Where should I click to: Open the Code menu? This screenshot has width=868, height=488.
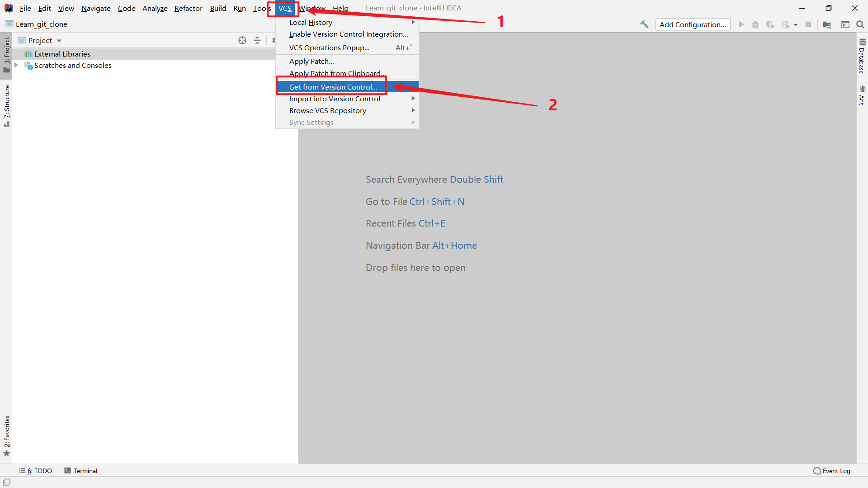tap(127, 8)
